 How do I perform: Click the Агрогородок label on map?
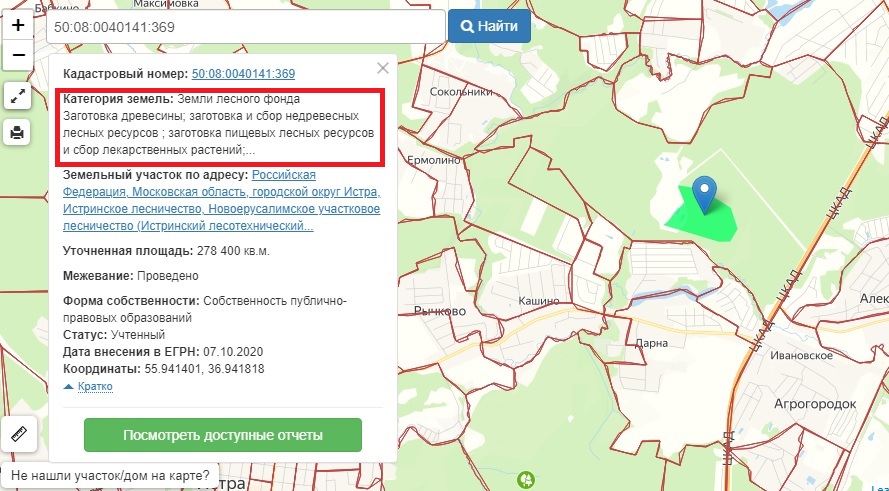815,403
